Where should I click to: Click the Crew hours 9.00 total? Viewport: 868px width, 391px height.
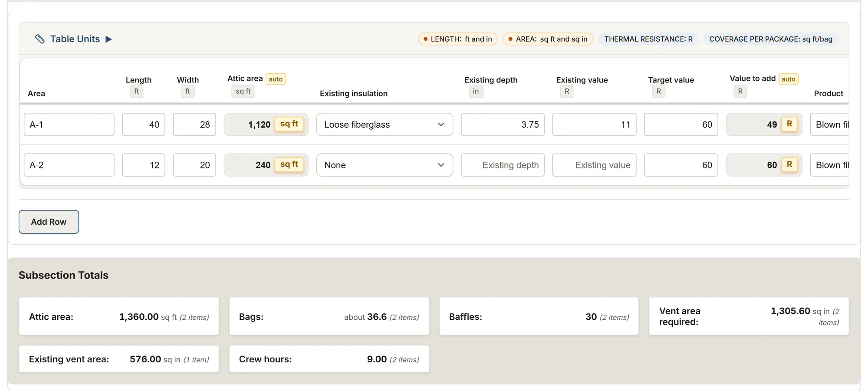pos(329,359)
